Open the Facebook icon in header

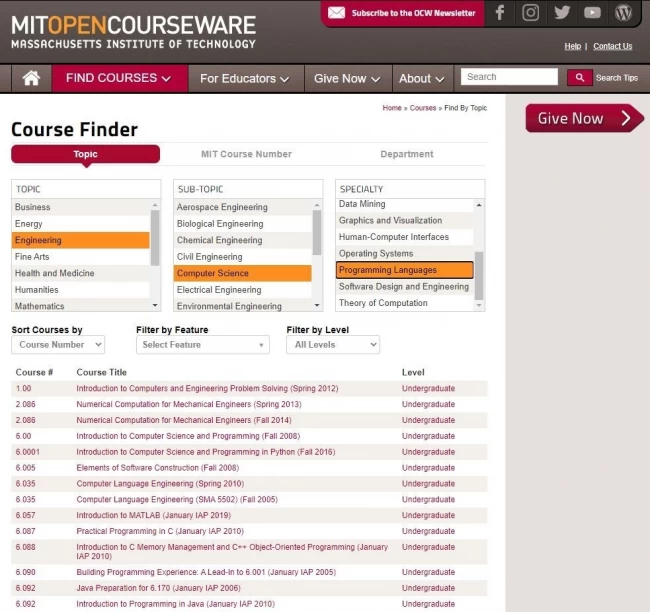[x=500, y=12]
